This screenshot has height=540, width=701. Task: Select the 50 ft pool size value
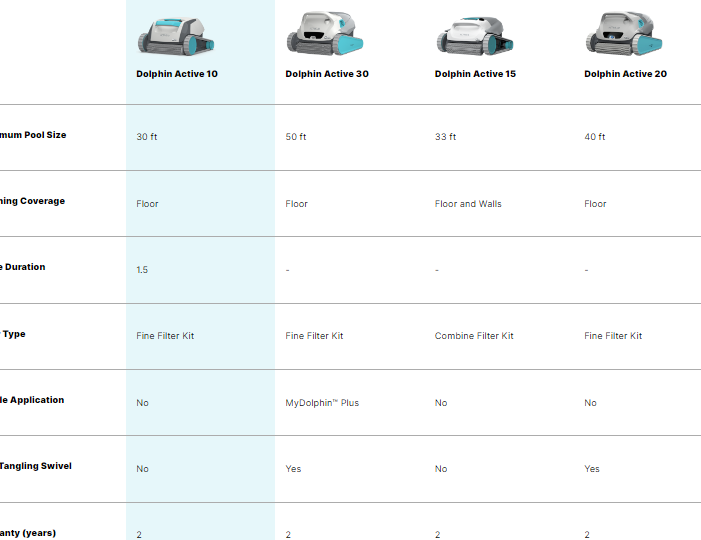pos(296,137)
